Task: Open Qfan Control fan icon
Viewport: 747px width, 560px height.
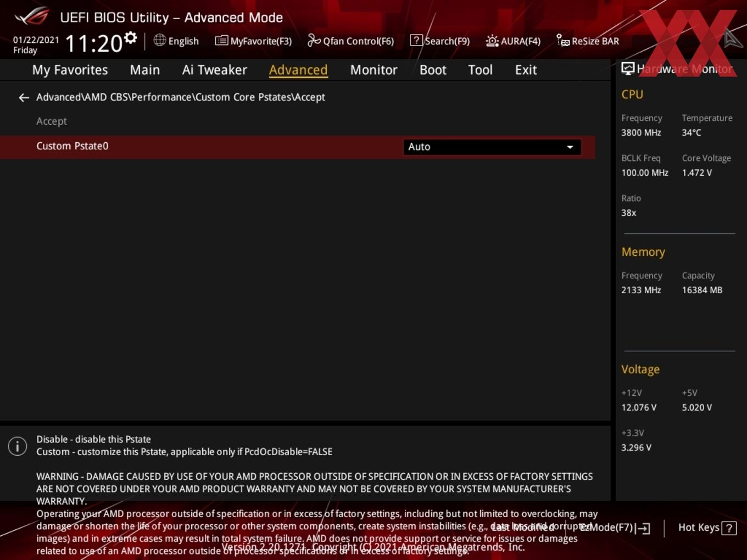Action: click(x=314, y=40)
